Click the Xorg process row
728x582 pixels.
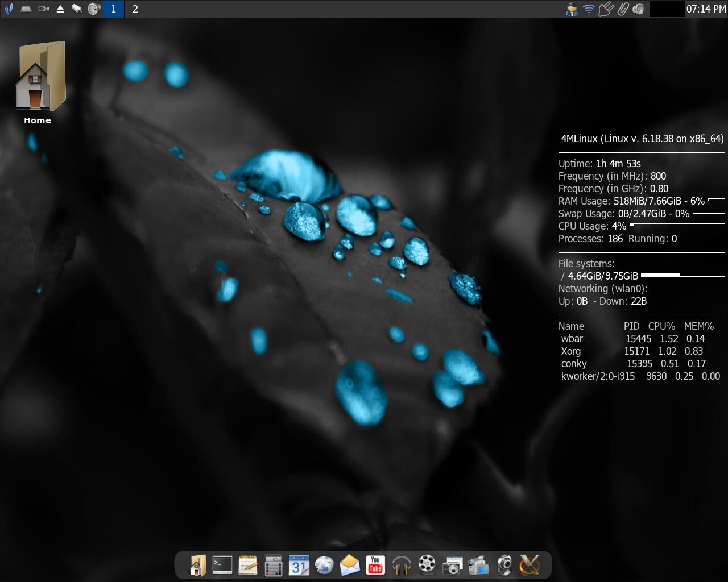(x=632, y=351)
